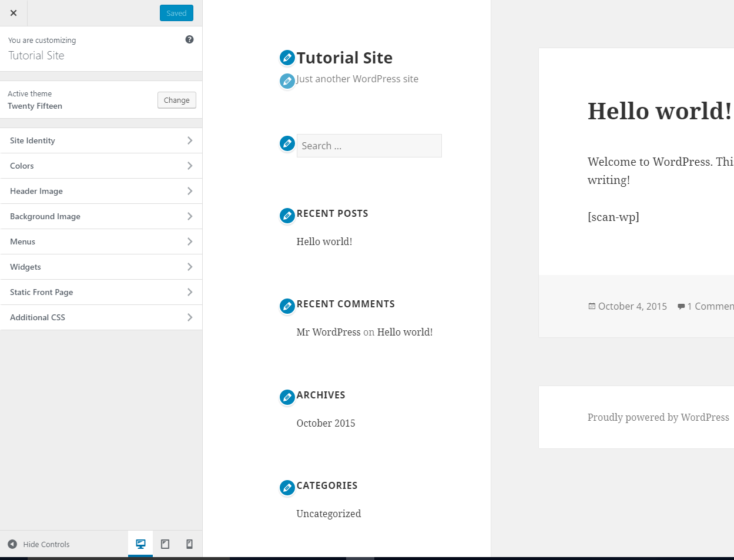Open the Uncategorized category link
The image size is (734, 560).
329,514
